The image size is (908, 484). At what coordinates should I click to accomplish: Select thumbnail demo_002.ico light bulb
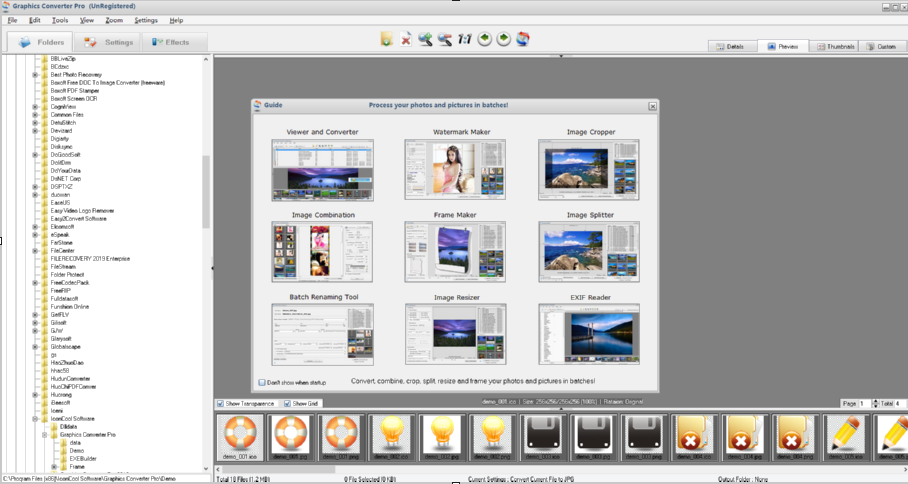tap(392, 437)
